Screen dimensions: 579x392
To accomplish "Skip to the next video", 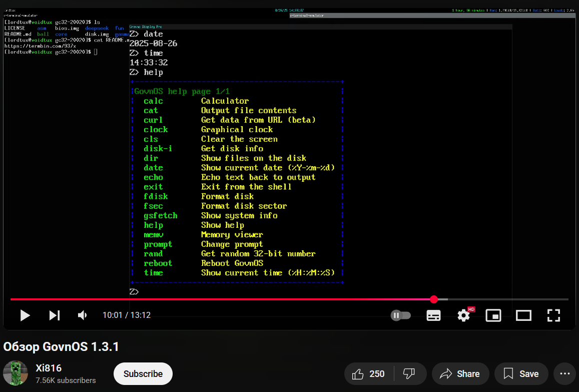I will pyautogui.click(x=55, y=315).
